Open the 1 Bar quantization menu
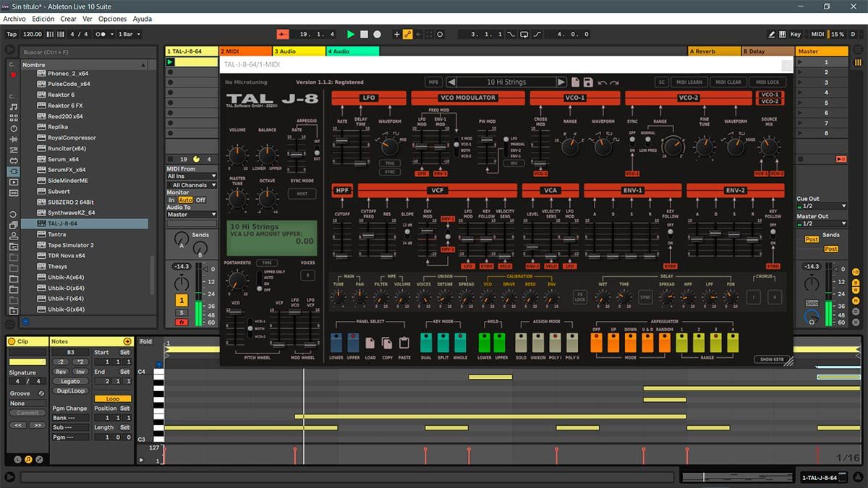Viewport: 868px width, 488px height. coord(129,34)
